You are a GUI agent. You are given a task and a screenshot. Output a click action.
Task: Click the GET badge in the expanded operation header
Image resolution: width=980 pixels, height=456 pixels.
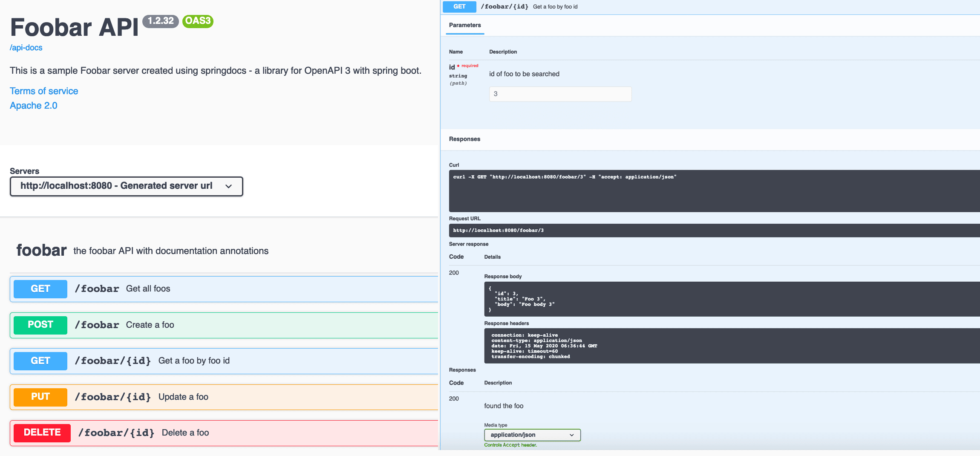tap(459, 7)
